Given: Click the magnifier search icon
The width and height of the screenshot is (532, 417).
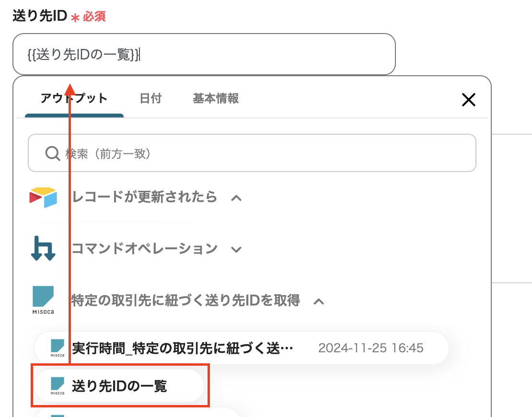Looking at the screenshot, I should [53, 153].
